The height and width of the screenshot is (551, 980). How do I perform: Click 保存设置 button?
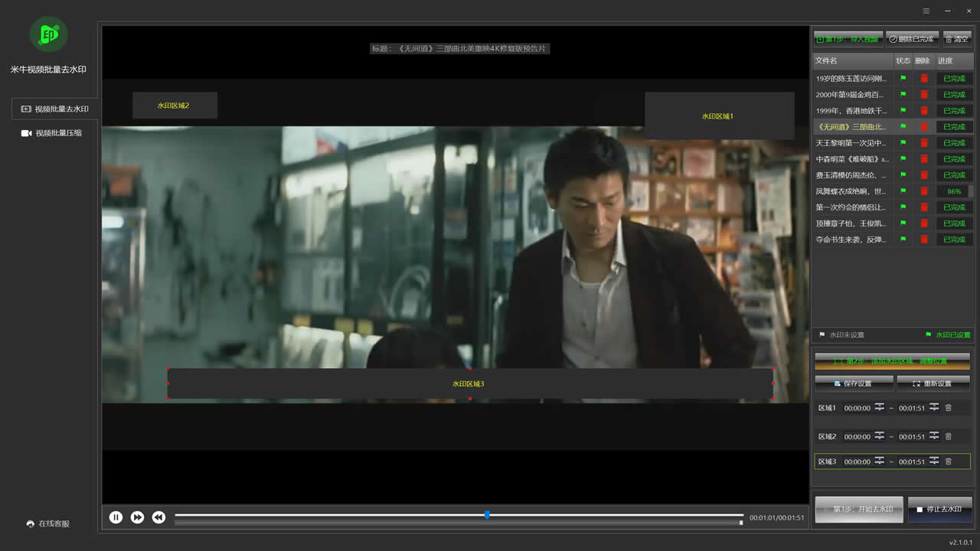click(x=854, y=383)
